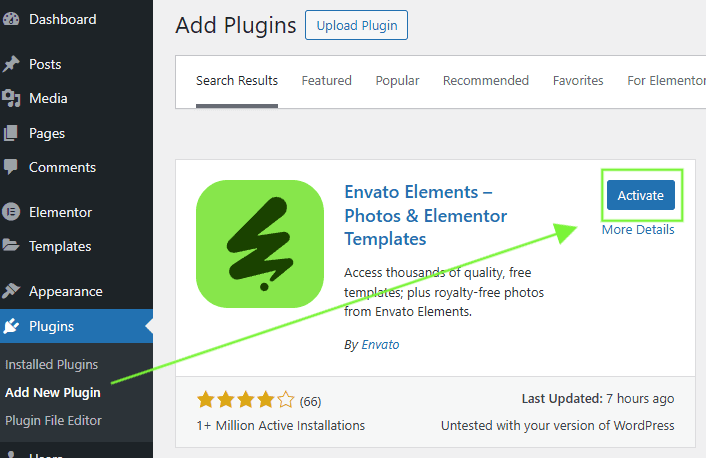Activate the Envato Elements plugin
Image resolution: width=706 pixels, height=458 pixels.
click(640, 195)
